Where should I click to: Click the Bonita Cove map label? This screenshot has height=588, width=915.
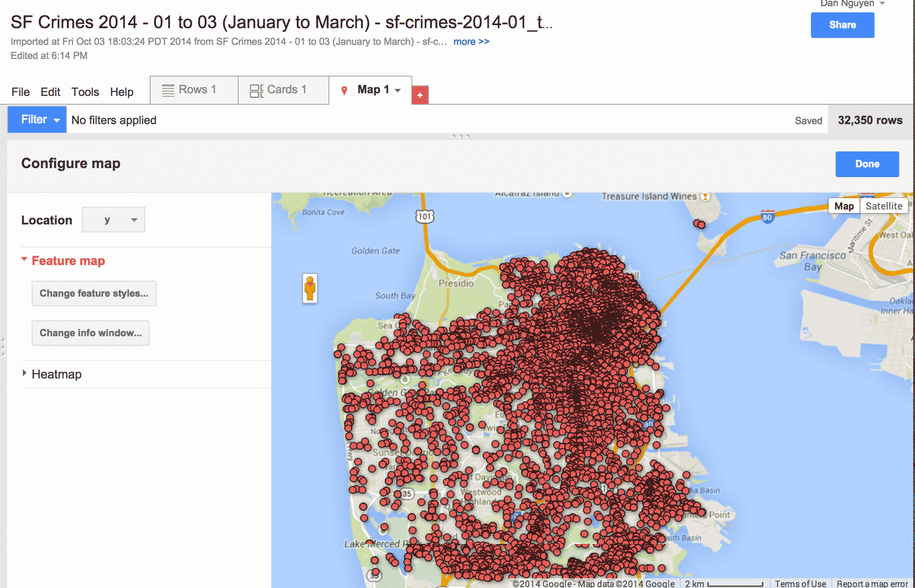pyautogui.click(x=323, y=212)
